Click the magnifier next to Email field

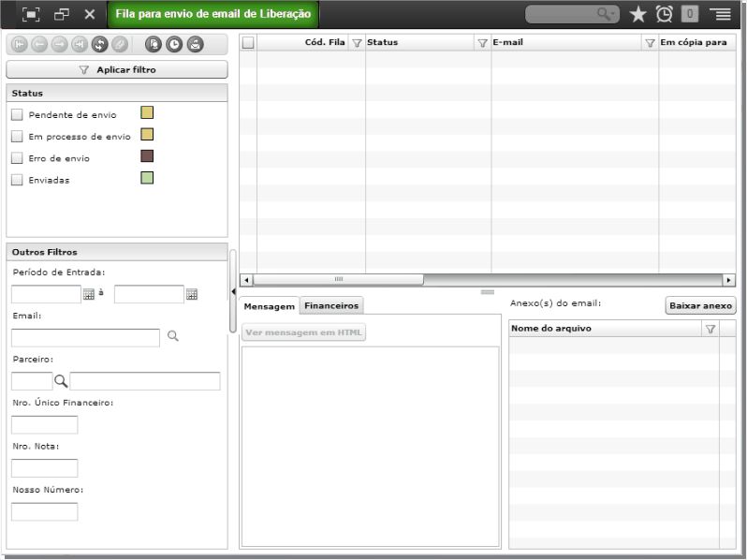(x=173, y=336)
